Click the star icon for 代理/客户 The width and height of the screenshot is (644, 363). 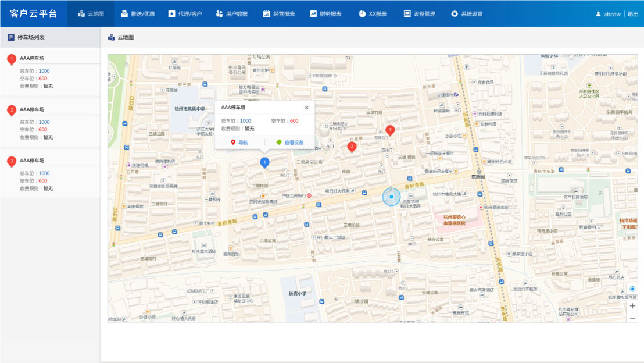click(171, 13)
